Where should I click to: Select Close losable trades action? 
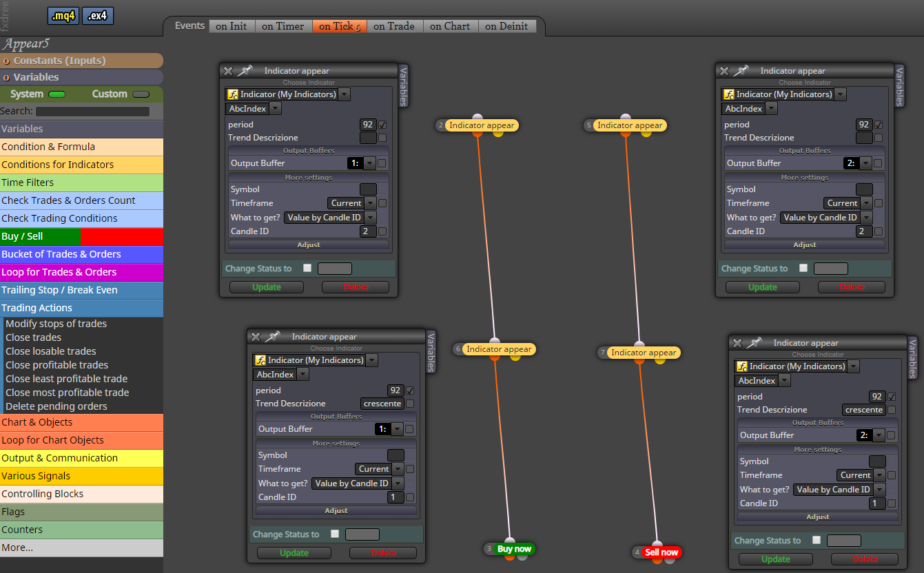[x=51, y=351]
